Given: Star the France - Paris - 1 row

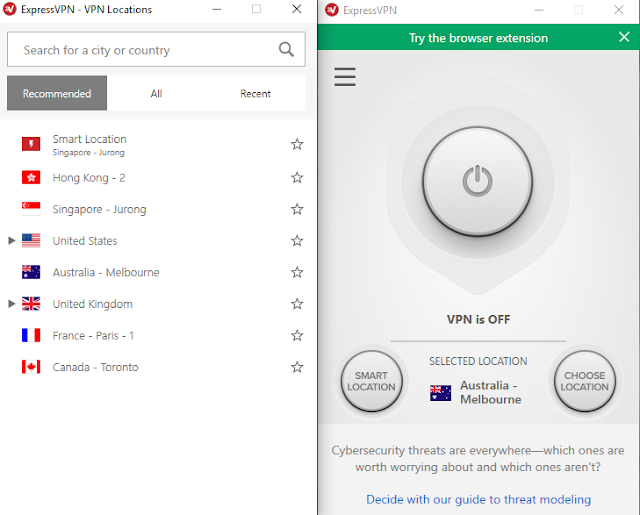Looking at the screenshot, I should (x=297, y=335).
